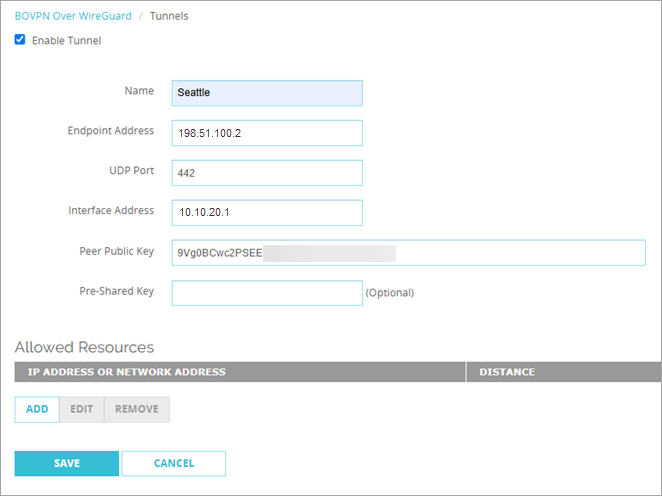Click the Allowed Resources heading
The image size is (662, 496).
[x=84, y=347]
